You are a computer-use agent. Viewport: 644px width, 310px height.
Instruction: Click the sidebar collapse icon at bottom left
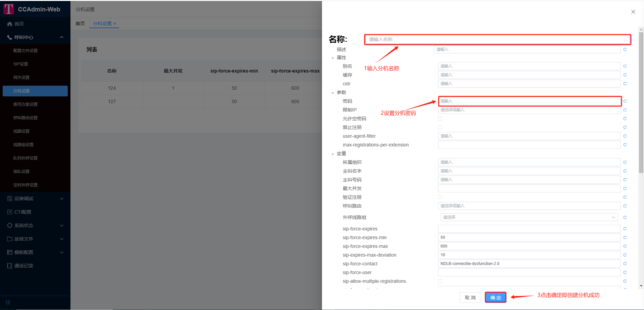(x=8, y=302)
